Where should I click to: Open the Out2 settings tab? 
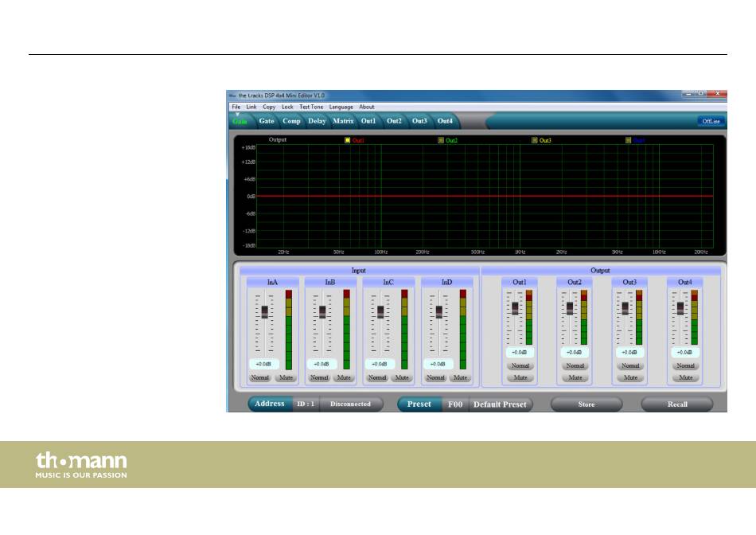(394, 121)
